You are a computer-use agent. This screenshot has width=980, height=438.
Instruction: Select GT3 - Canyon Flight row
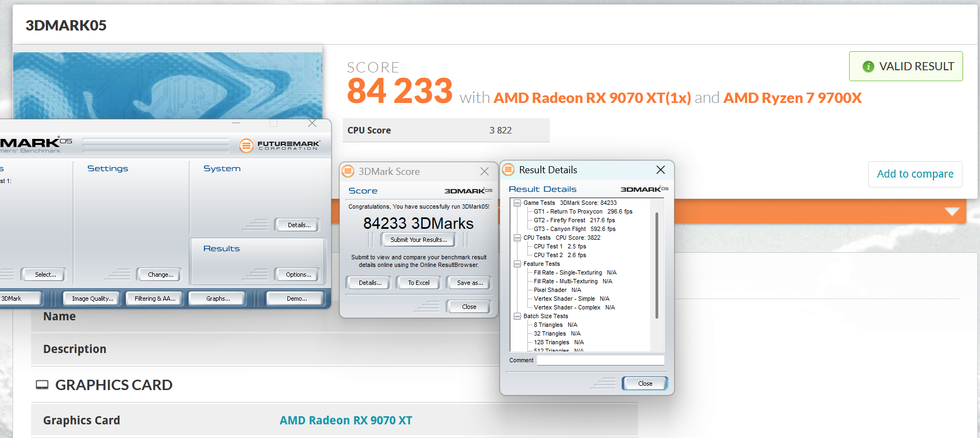(x=574, y=229)
